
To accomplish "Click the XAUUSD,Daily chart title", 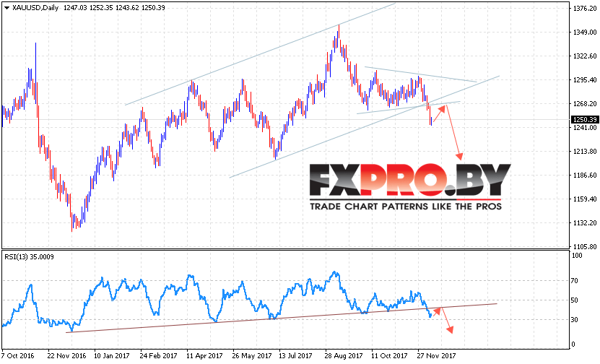I will pos(35,8).
